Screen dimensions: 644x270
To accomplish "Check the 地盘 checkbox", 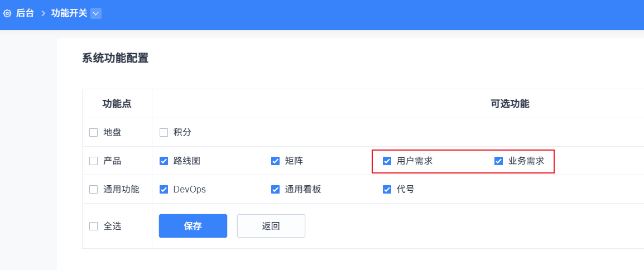I will [94, 133].
